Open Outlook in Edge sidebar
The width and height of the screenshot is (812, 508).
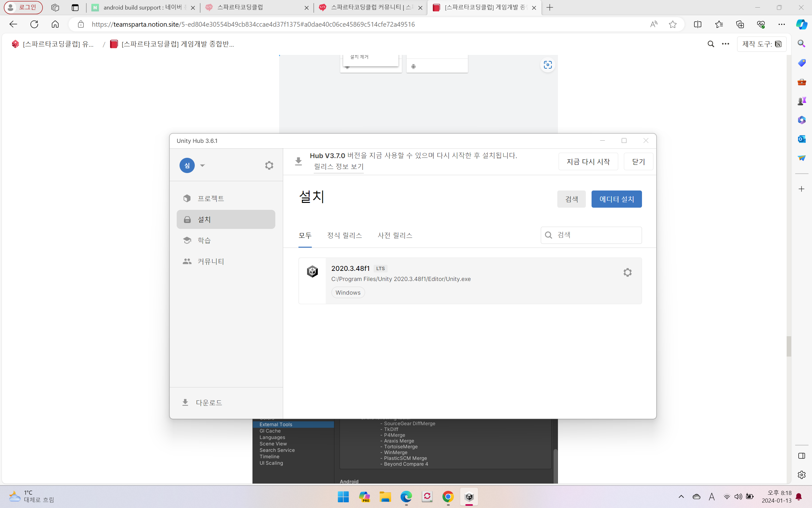click(x=802, y=139)
